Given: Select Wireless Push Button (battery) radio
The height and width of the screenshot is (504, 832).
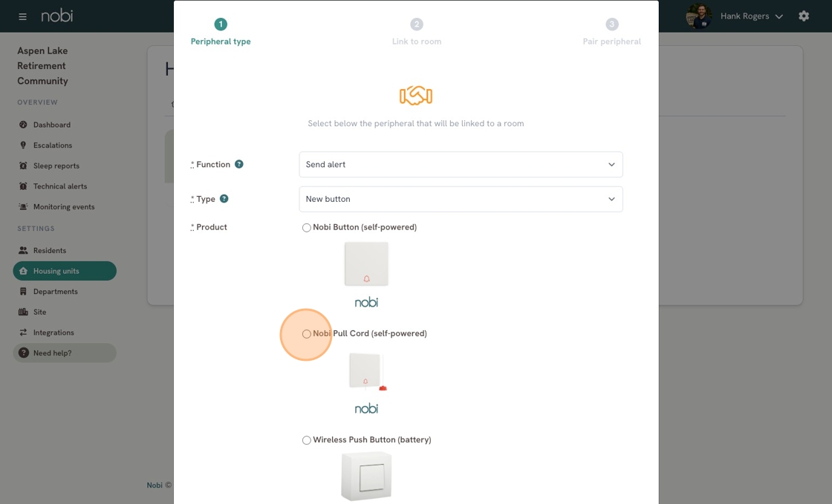Looking at the screenshot, I should 306,440.
